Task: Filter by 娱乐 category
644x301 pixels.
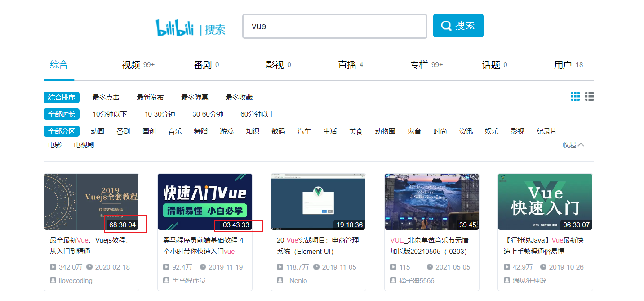Action: 492,131
